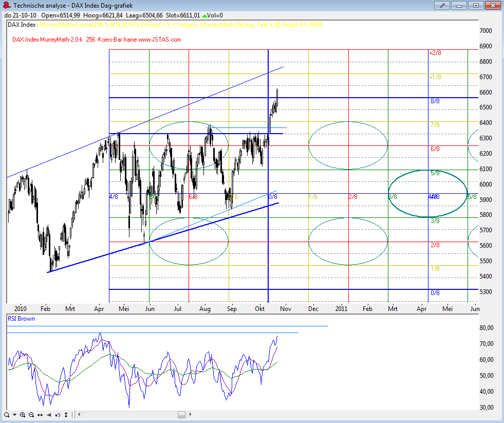
Task: Click the vertical double-arrow scaling icon
Action: click(66, 415)
